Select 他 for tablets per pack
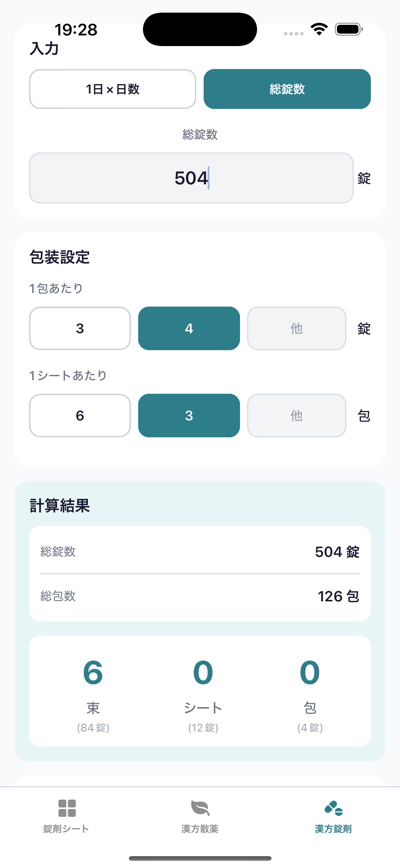This screenshot has height=868, width=400. 296,328
